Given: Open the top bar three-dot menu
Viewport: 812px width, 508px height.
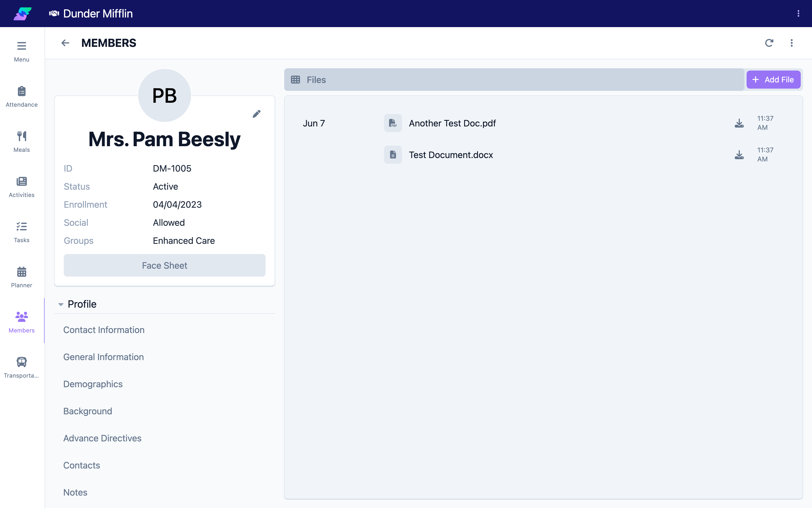Looking at the screenshot, I should pos(798,14).
